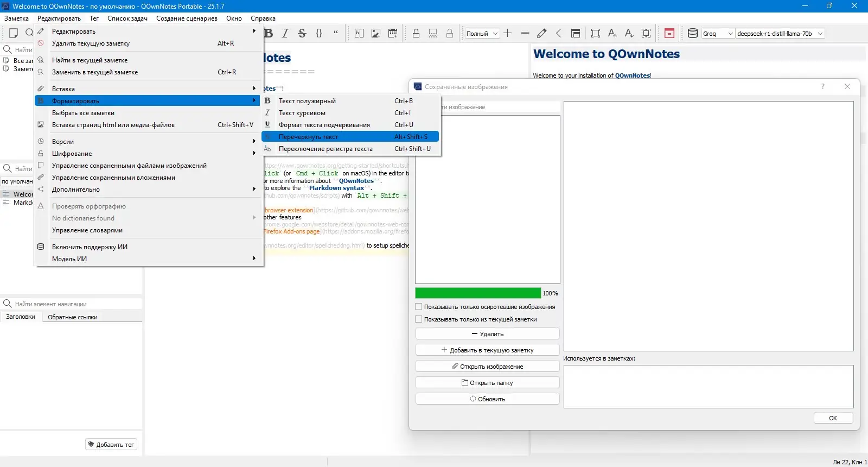Click the Добавить тег button
The image size is (868, 467).
pyautogui.click(x=111, y=445)
